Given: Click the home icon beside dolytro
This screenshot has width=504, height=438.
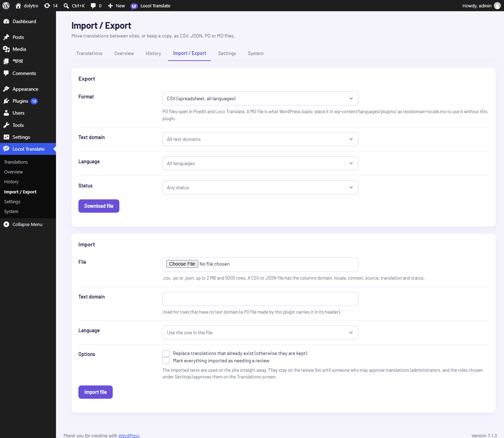Looking at the screenshot, I should 18,6.
